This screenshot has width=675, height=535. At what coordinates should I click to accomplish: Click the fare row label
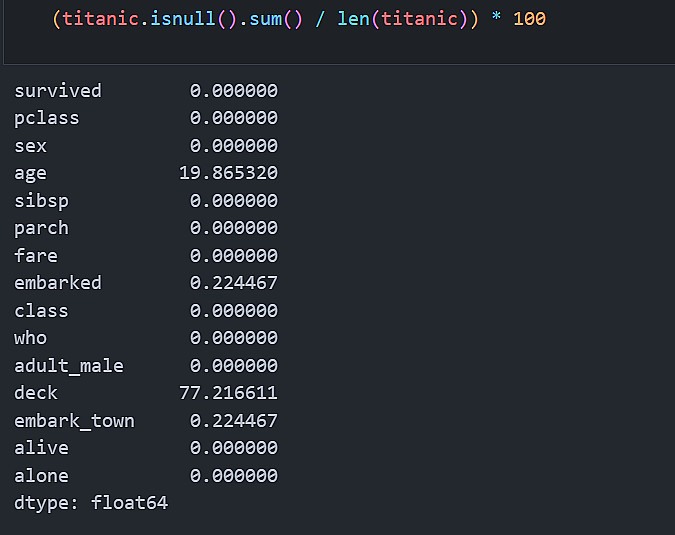coord(36,255)
